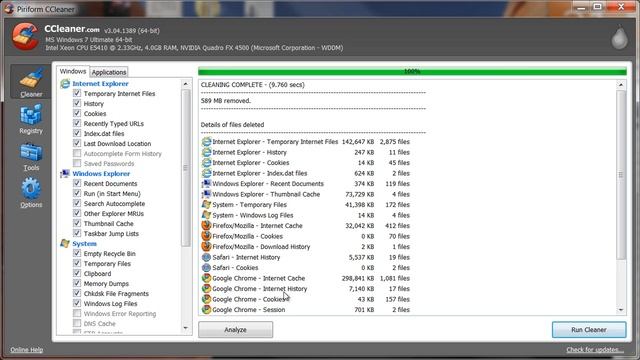Click '298,841 KB' Chrome cache size value
The height and width of the screenshot is (360, 640).
[x=358, y=278]
